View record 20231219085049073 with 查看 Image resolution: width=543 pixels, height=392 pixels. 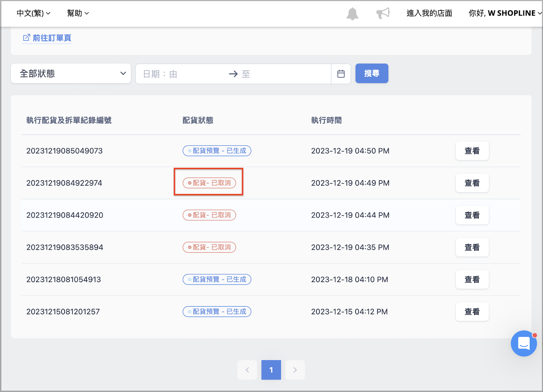click(x=472, y=151)
